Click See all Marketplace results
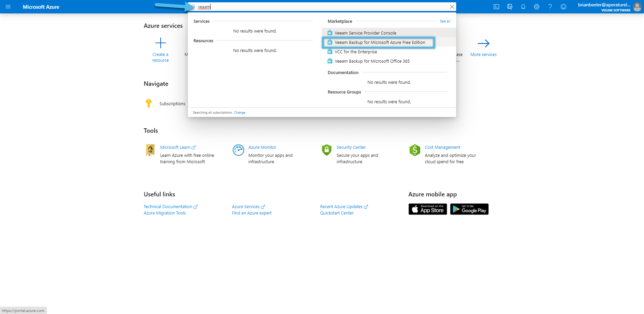Image resolution: width=644 pixels, height=314 pixels. [445, 21]
